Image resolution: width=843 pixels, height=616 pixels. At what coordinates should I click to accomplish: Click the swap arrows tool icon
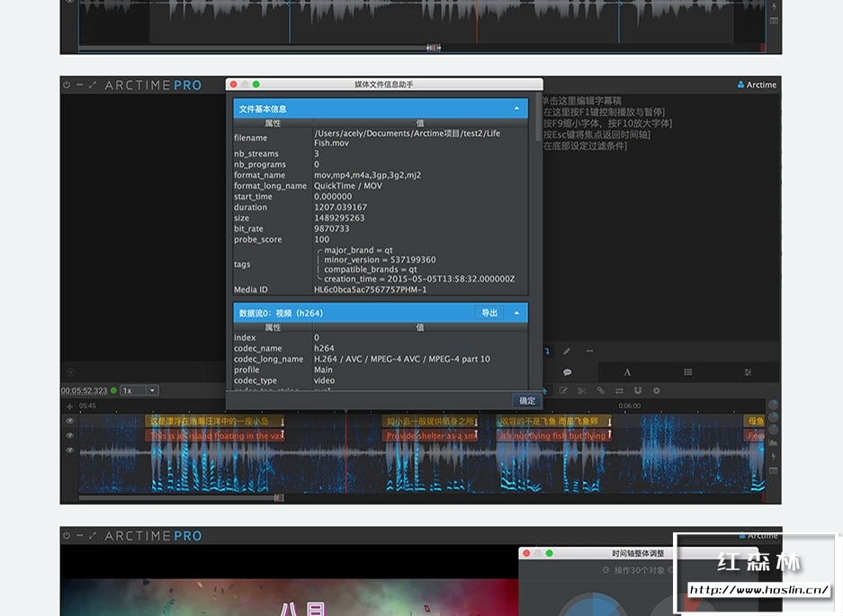click(x=619, y=391)
